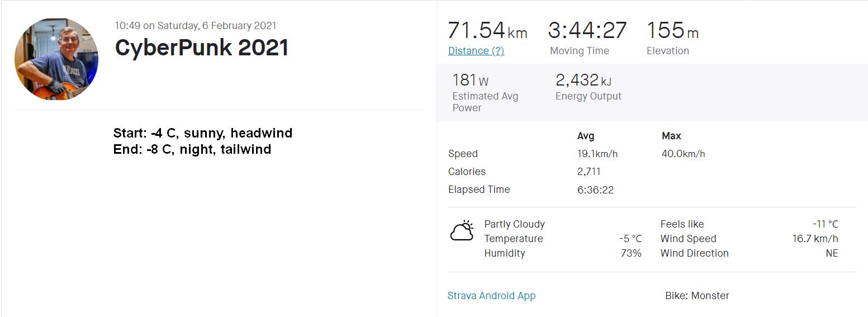The image size is (868, 317).
Task: Click the 2,432 kJ energy output value
Action: click(x=583, y=81)
